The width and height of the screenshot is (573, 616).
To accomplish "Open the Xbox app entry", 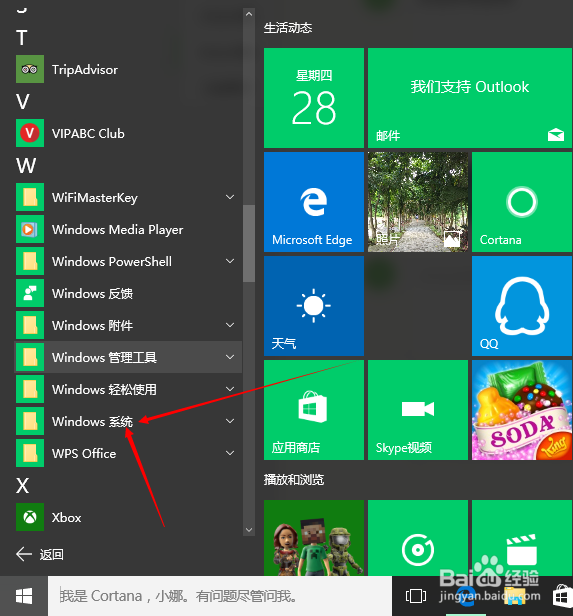I will coord(128,517).
